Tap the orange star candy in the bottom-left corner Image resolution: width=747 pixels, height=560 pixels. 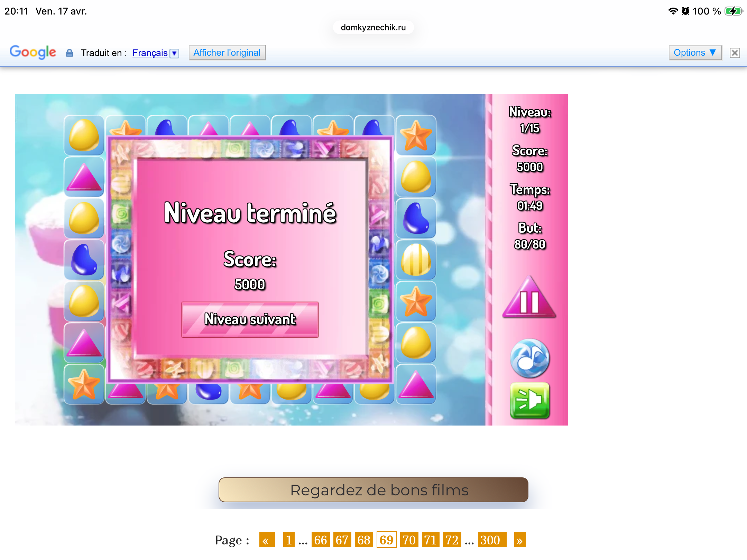pyautogui.click(x=84, y=384)
